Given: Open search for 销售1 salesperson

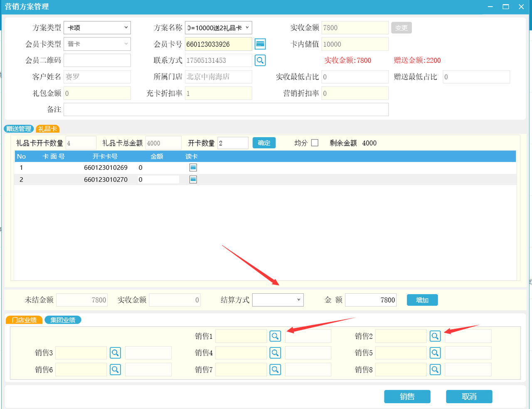Looking at the screenshot, I should point(275,336).
